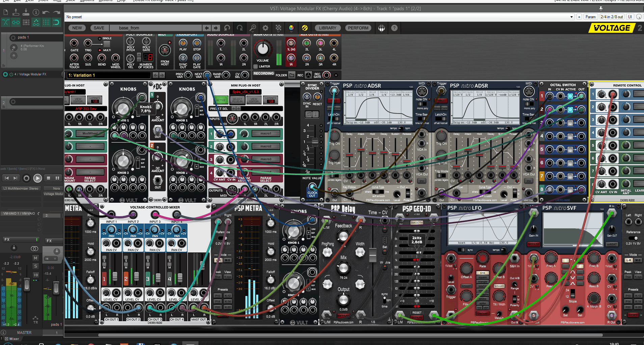Viewport: 644px width, 345px height.
Task: Select previous variation arrow
Action: pyautogui.click(x=155, y=75)
